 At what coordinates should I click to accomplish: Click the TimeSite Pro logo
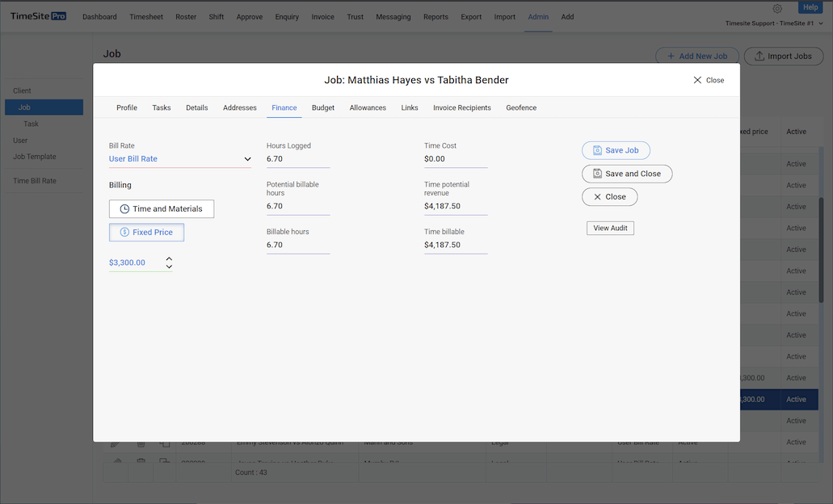pos(38,16)
